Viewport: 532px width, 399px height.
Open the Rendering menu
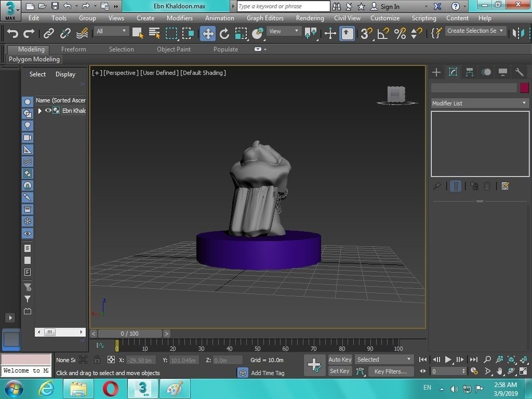click(310, 18)
